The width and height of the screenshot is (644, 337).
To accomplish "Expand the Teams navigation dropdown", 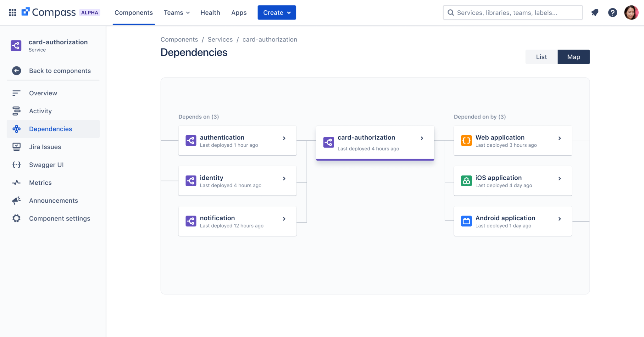I will click(x=176, y=13).
